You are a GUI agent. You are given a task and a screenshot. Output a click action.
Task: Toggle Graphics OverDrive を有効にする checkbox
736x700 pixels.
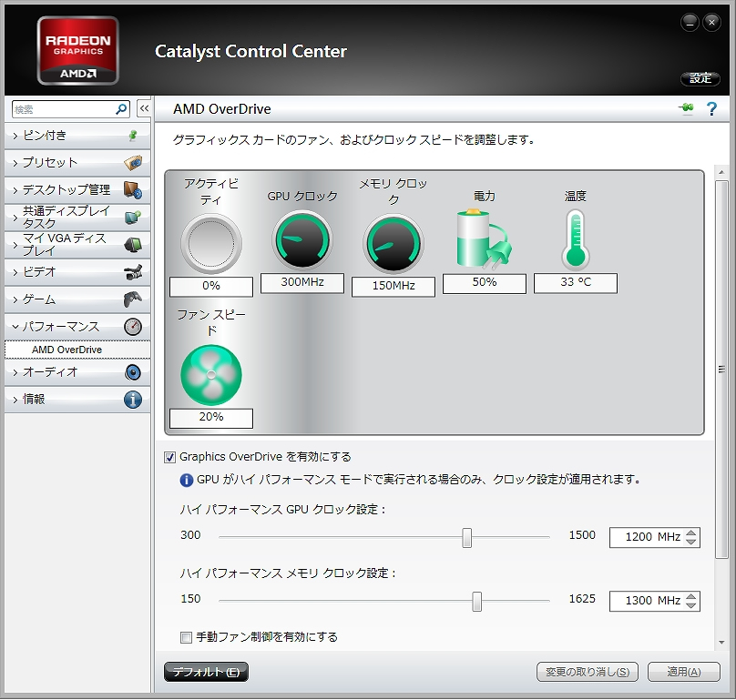tap(169, 457)
